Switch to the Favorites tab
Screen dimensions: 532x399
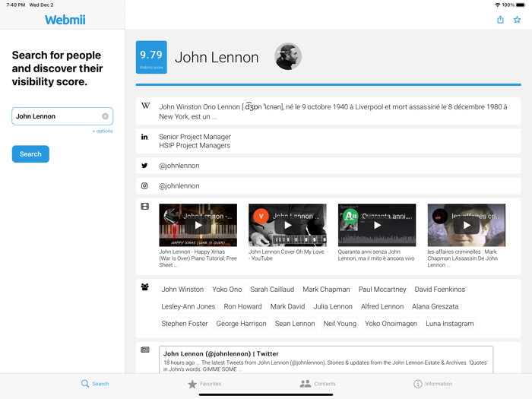204,384
